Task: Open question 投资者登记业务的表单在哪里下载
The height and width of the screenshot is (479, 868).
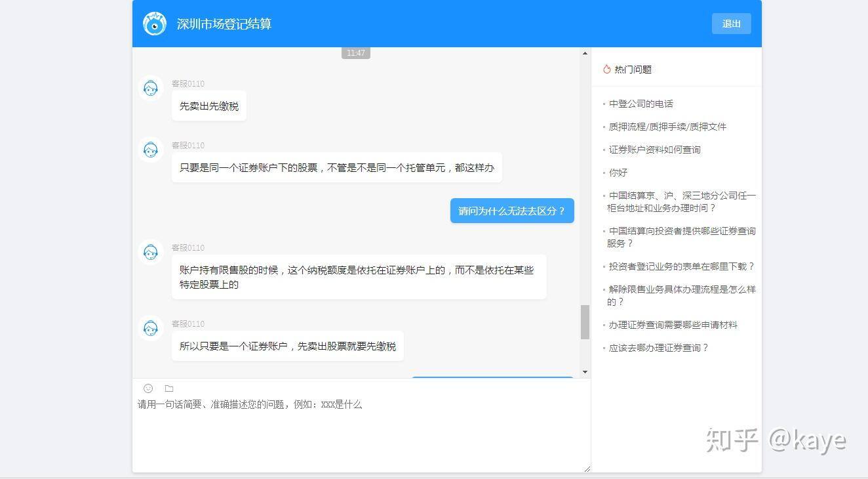Action: pyautogui.click(x=681, y=266)
